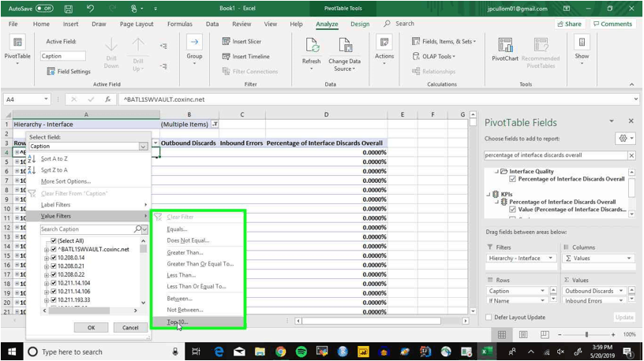Click the Group button
Screen dimensions: 644x361
(194, 50)
